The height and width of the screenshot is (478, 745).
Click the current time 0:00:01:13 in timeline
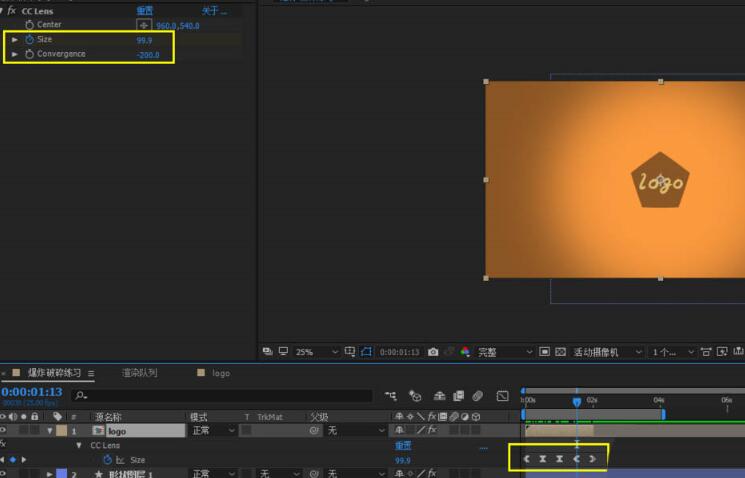click(31, 392)
